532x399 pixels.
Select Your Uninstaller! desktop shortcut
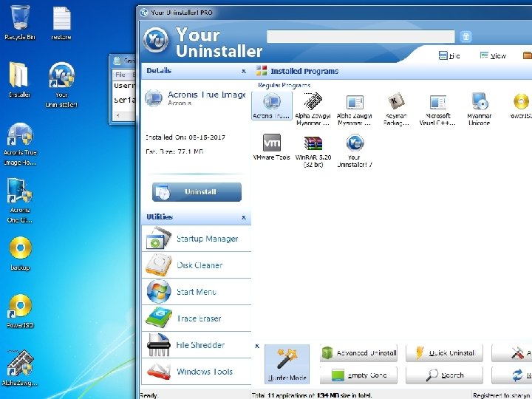pos(61,85)
